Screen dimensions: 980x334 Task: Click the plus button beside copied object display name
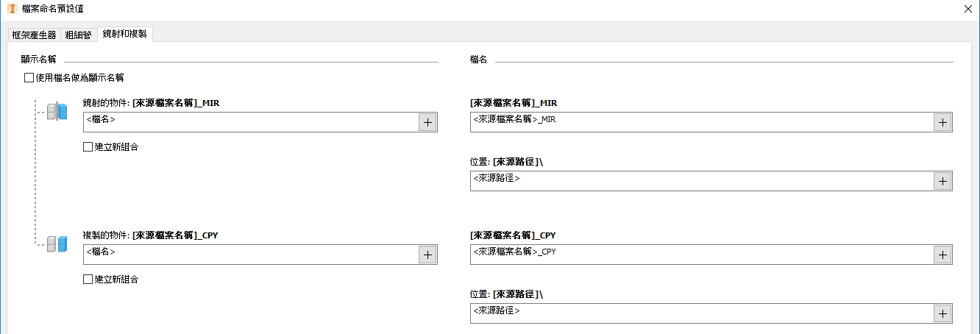[x=427, y=255]
